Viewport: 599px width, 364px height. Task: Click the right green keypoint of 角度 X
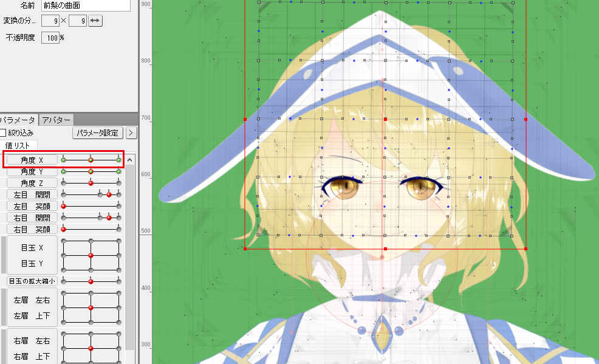[119, 160]
